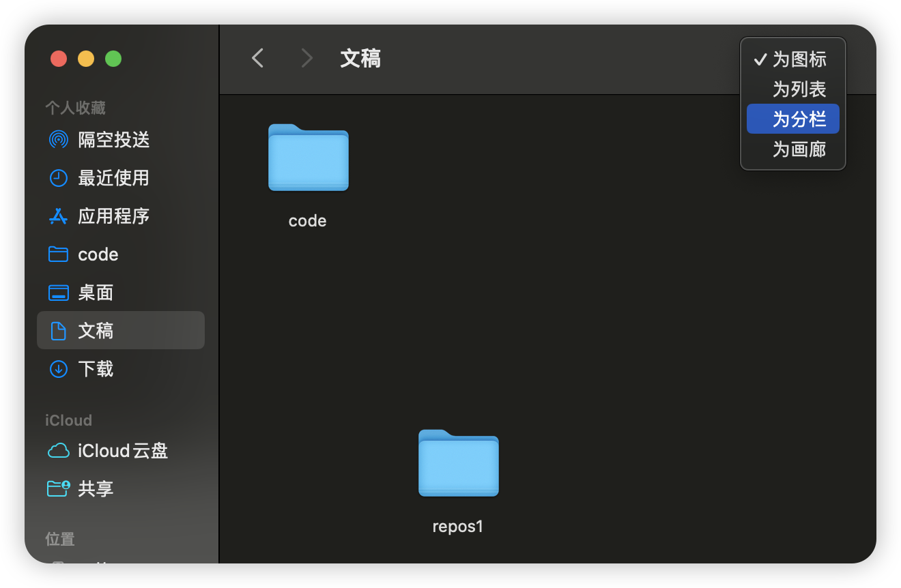901x588 pixels.
Task: Click the iCloud section header
Action: click(x=68, y=420)
